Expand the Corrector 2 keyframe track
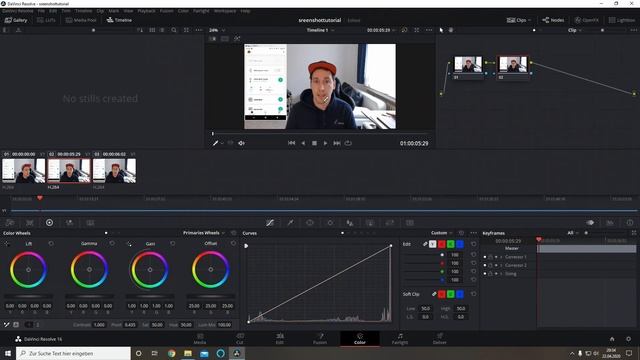The image size is (640, 360). pyautogui.click(x=501, y=265)
